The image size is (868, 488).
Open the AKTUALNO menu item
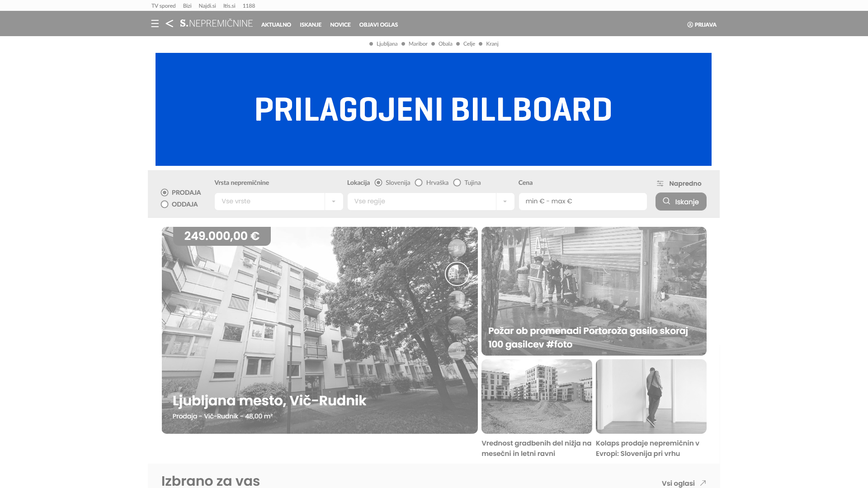276,25
